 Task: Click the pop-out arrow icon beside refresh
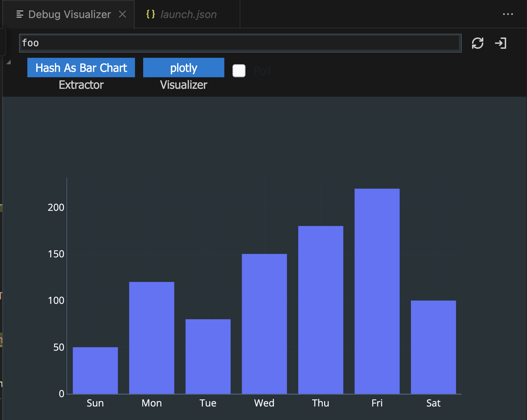coord(501,43)
